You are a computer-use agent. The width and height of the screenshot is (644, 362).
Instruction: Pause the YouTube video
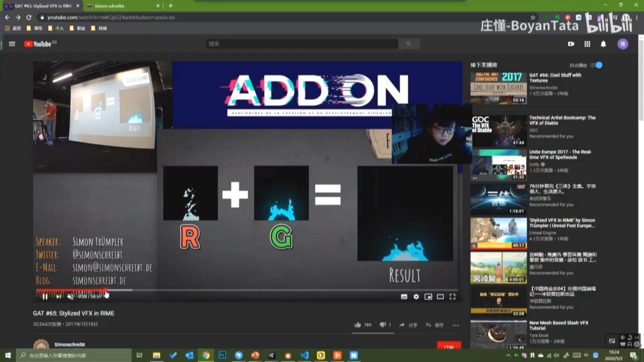(45, 297)
